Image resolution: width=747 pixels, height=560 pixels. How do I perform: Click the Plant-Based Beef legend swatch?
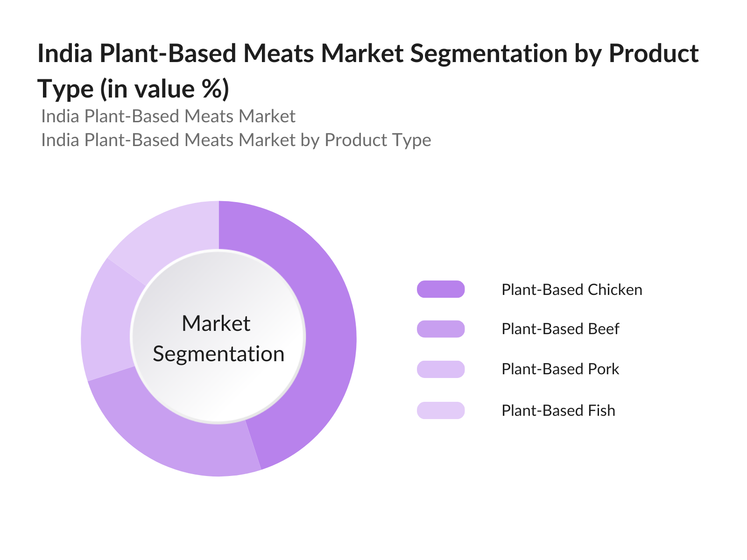(441, 329)
